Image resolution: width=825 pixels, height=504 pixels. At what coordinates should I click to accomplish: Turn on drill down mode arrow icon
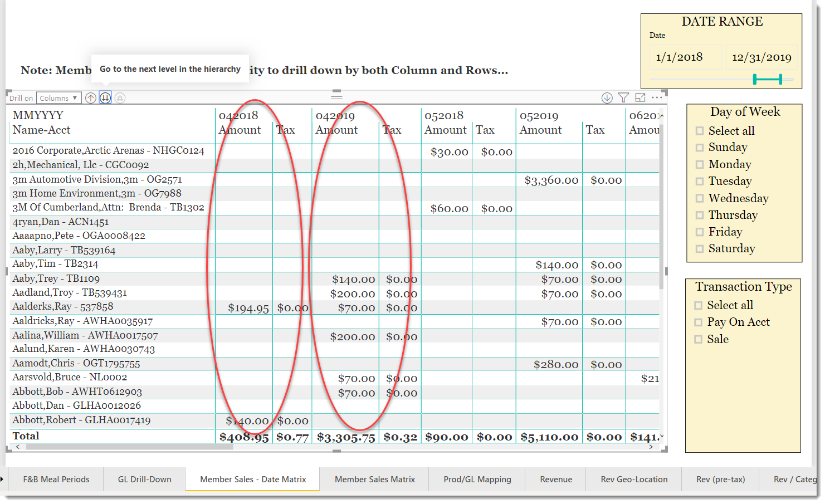click(607, 98)
